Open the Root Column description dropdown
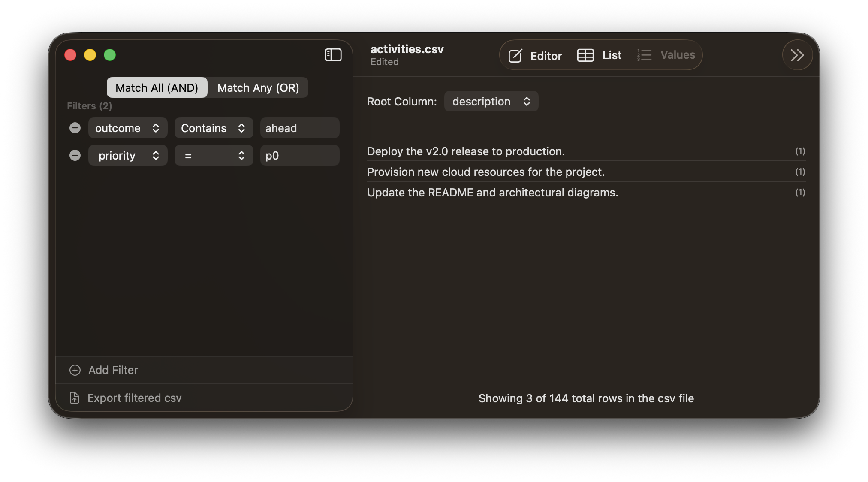Viewport: 868px width, 482px height. pos(491,102)
